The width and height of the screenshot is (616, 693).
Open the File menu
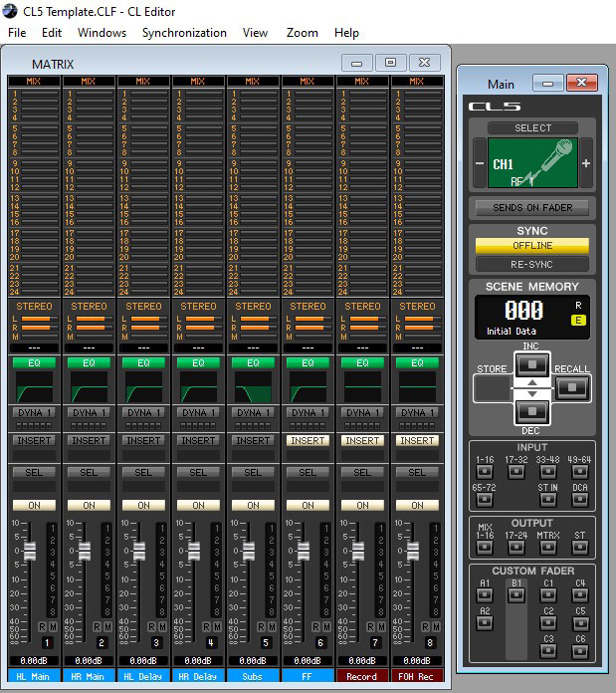pos(17,33)
